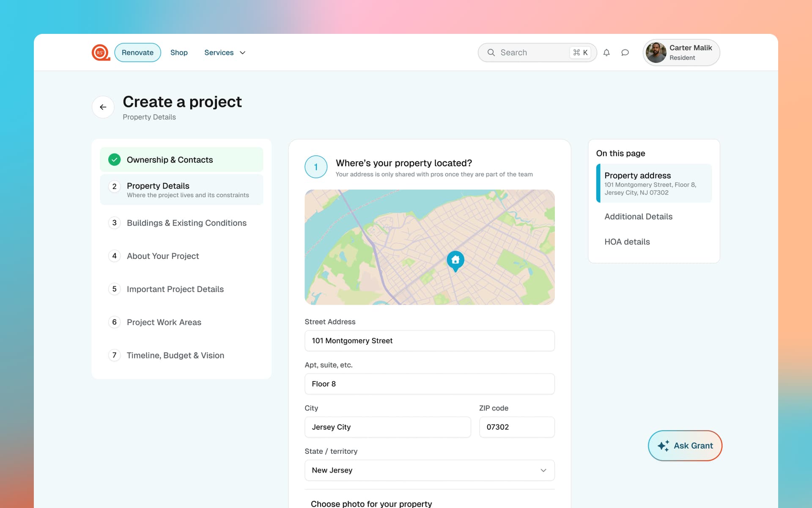Click step number 7 circle

click(x=114, y=355)
